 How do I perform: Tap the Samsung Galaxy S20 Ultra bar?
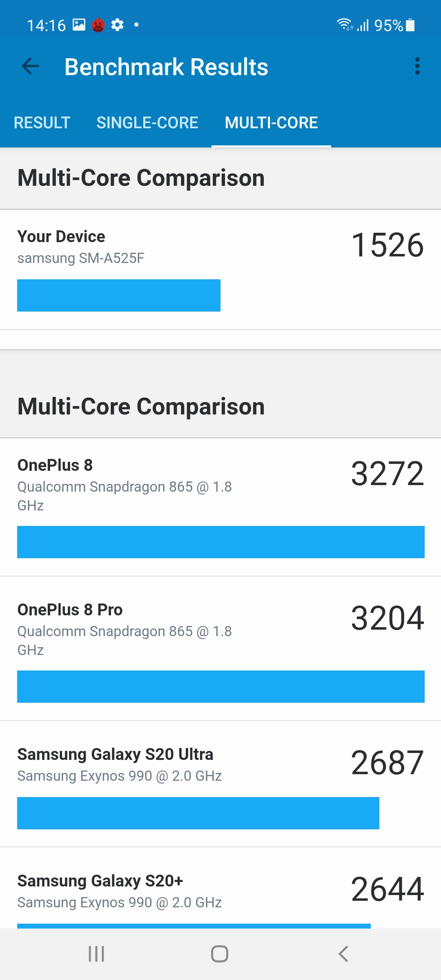[x=198, y=813]
